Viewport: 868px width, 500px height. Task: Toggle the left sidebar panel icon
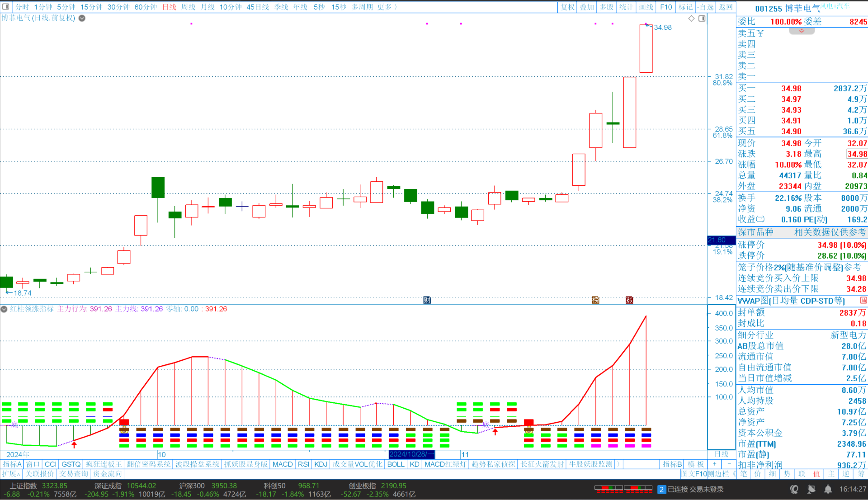(x=6, y=7)
